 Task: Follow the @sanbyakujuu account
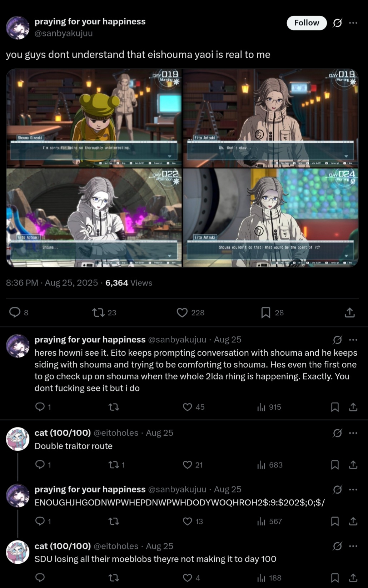(x=307, y=23)
